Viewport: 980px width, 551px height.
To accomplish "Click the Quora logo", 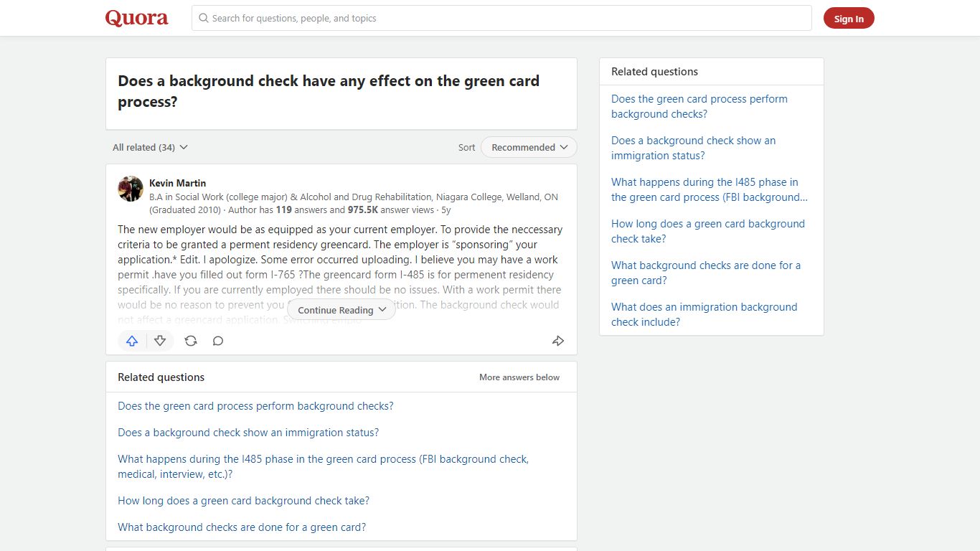I will coord(137,18).
